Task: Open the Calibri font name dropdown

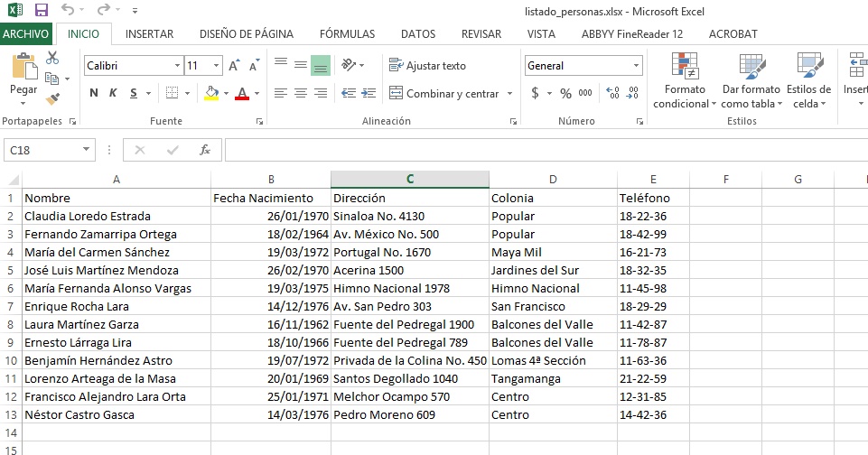Action: (x=176, y=66)
